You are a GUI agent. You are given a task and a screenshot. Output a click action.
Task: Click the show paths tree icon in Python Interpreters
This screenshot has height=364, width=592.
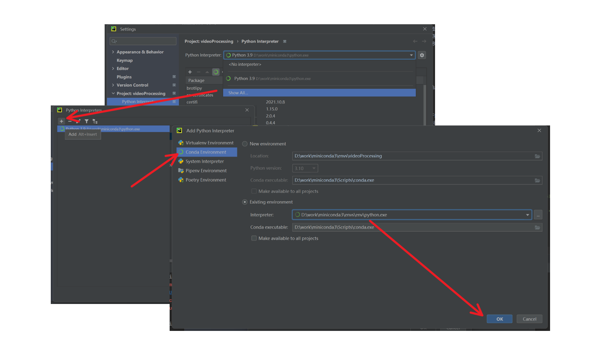tap(95, 121)
